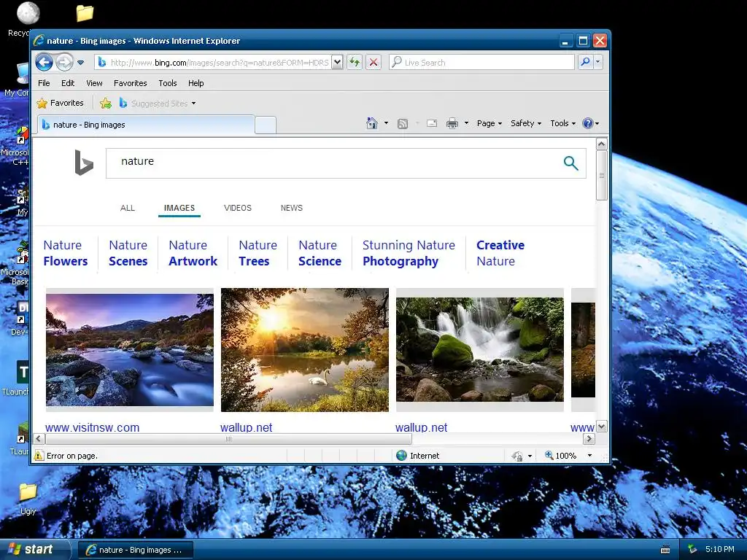Open the mountain river image thumbnail
Viewport: 747px width, 560px height.
(130, 349)
